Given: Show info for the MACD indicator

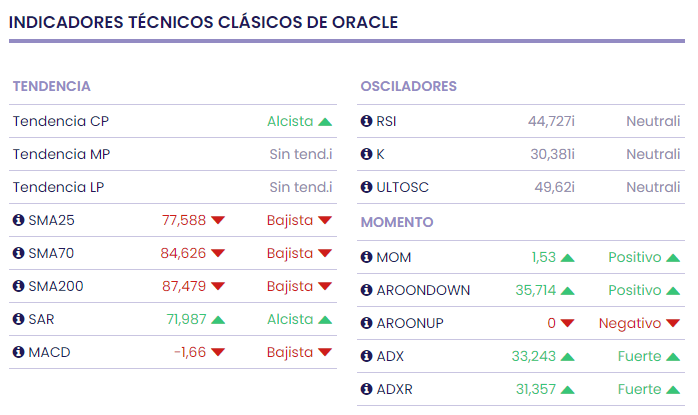Looking at the screenshot, I should coord(18,352).
